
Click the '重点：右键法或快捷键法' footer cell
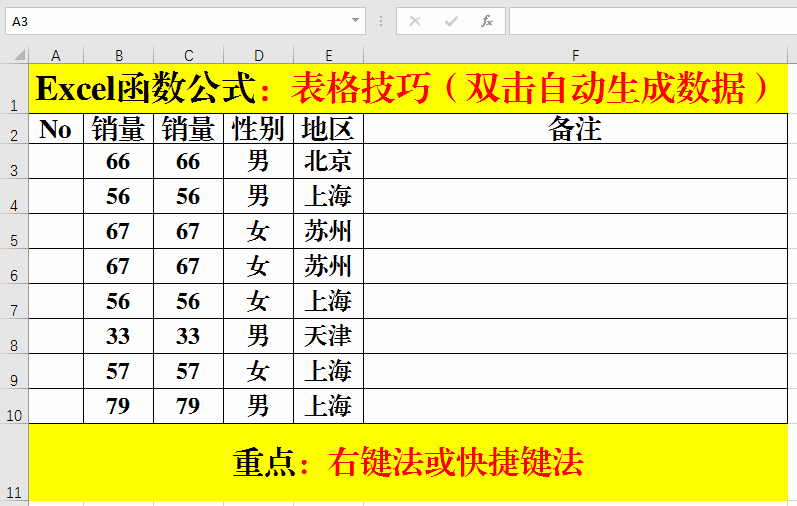408,462
